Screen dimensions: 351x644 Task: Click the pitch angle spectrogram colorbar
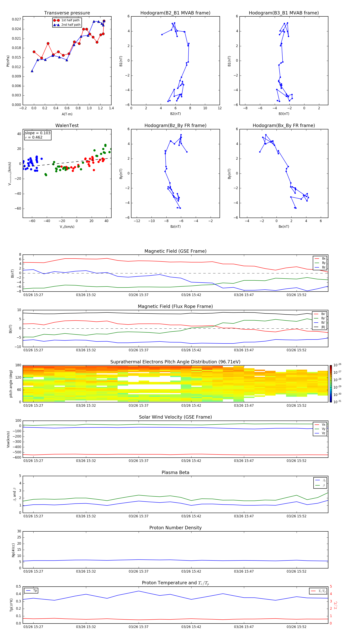[x=331, y=384]
